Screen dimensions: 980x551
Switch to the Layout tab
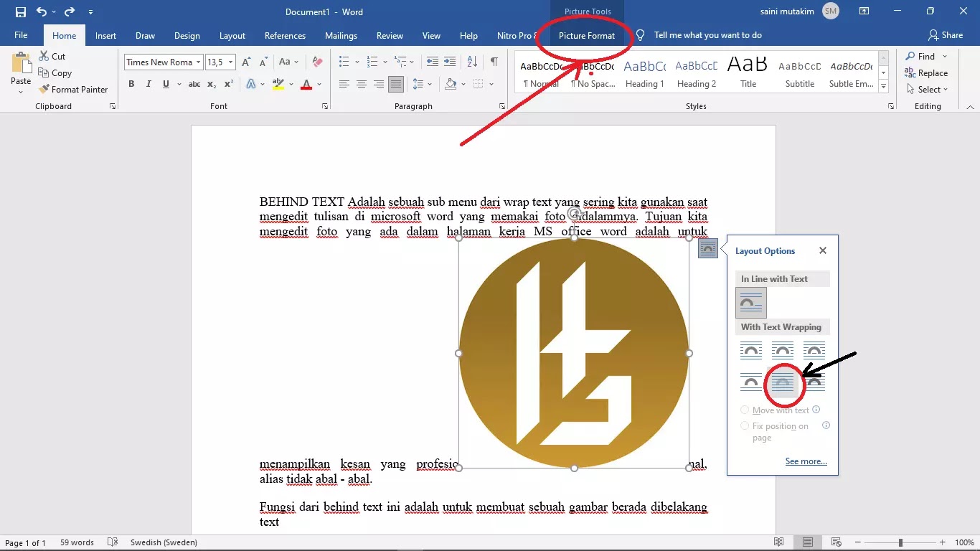coord(232,35)
